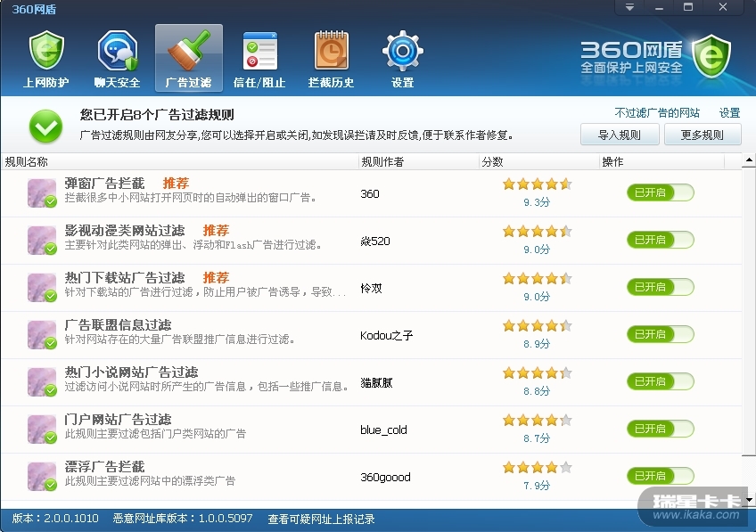Click the star rating of 漂浮广告拦截
Viewport: 756px width, 532px height.
(x=537, y=468)
